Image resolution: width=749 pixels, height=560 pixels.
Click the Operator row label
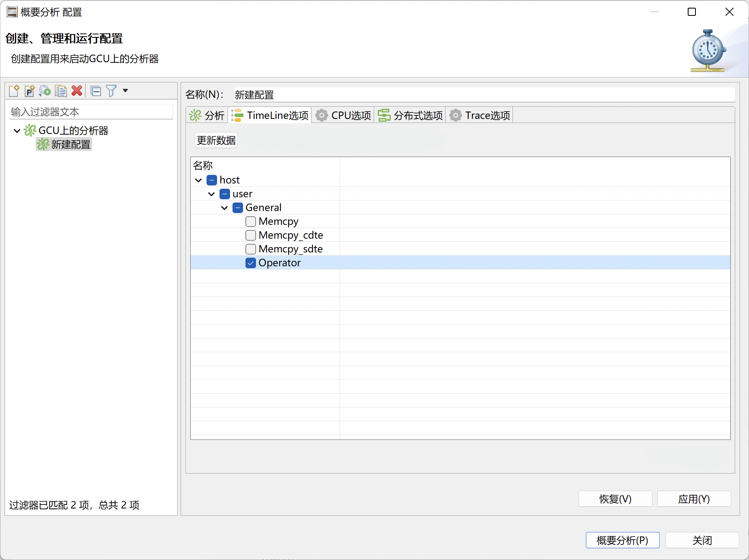click(280, 263)
